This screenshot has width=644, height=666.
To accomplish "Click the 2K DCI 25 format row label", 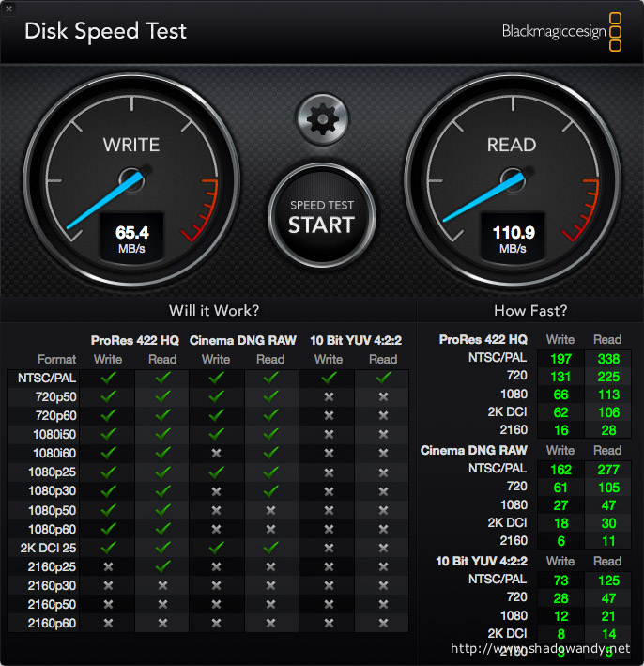I will 49,548.
